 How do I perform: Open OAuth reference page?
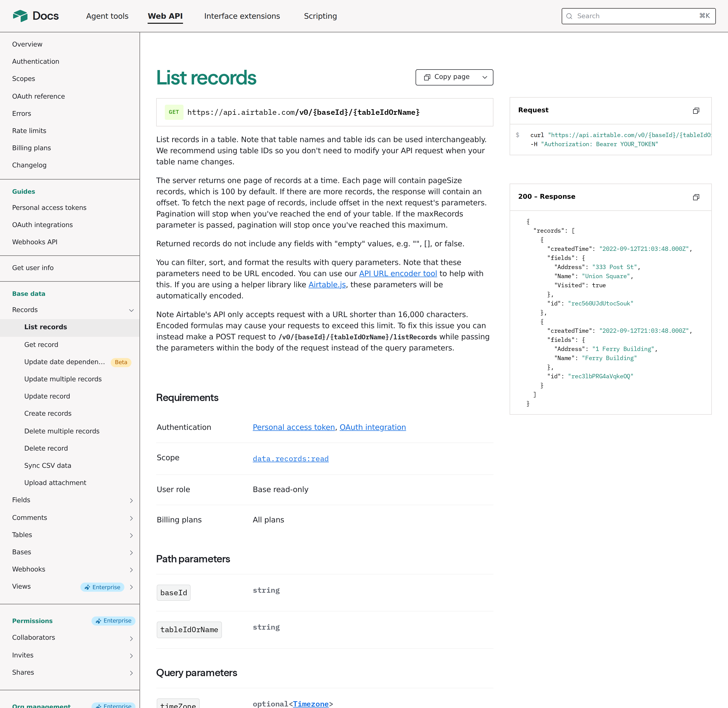point(38,96)
